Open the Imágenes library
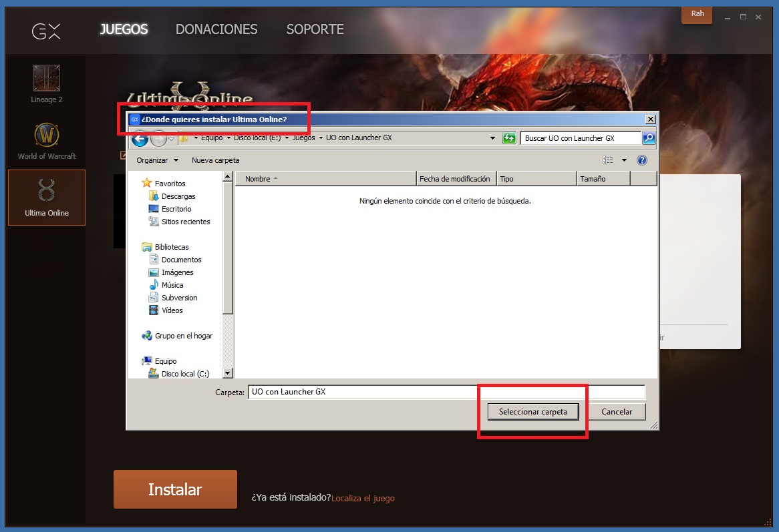 coord(177,272)
